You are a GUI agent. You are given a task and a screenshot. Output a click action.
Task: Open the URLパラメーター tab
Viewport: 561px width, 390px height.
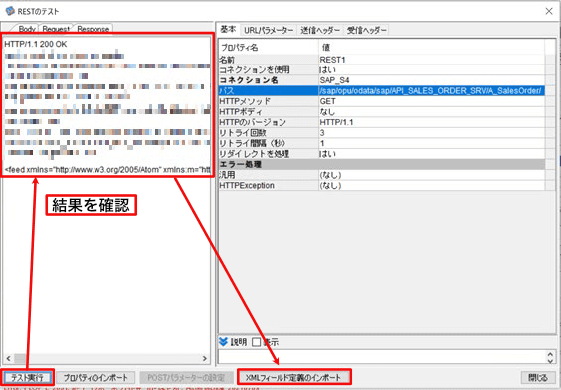pos(269,30)
